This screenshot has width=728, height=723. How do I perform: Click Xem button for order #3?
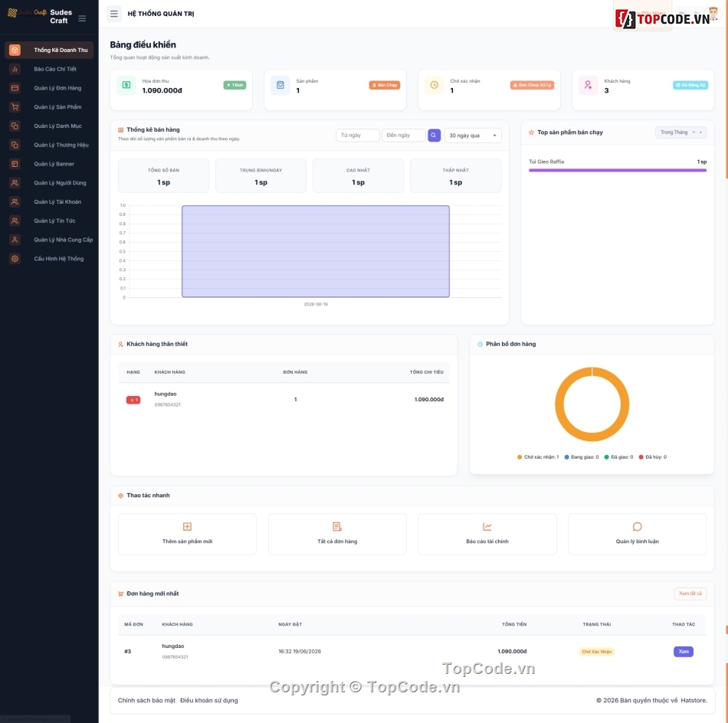684,652
